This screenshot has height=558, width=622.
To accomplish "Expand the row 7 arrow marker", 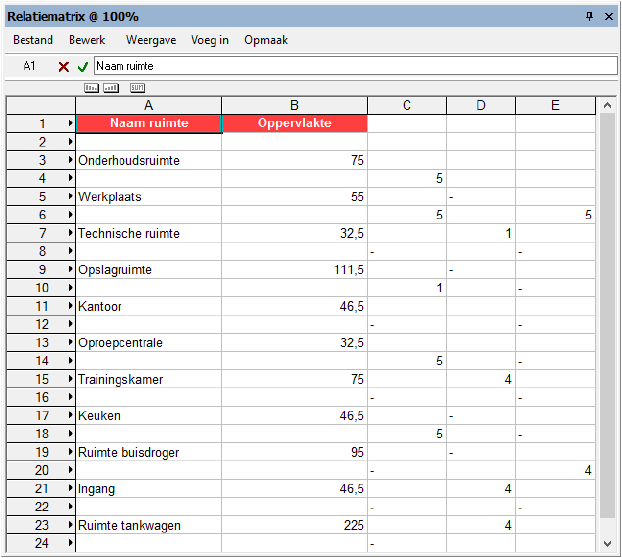I will coord(70,233).
